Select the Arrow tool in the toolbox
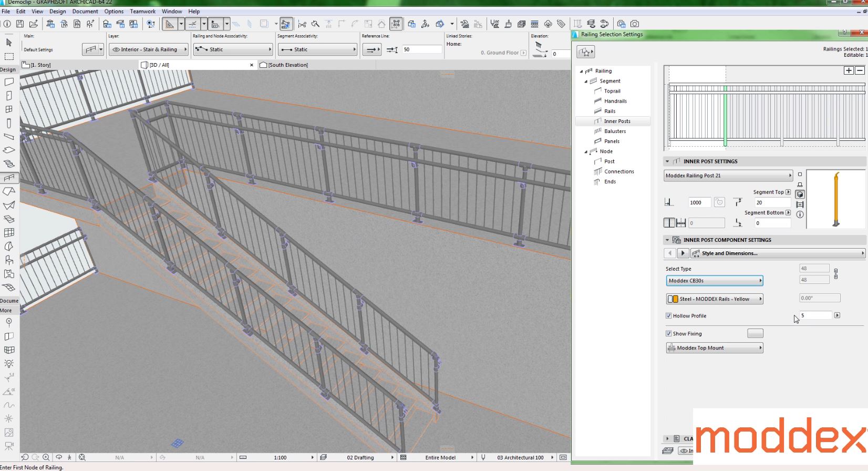Viewport: 868px width, 471px height. (8, 42)
